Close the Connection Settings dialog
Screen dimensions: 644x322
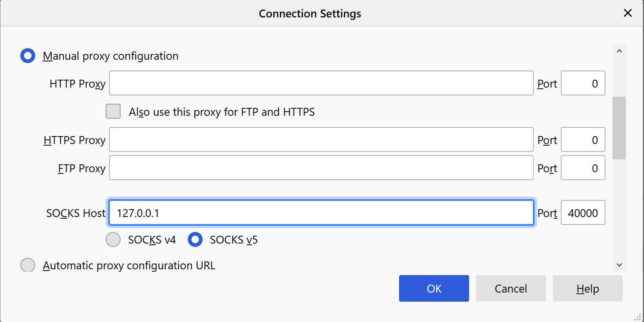(628, 13)
